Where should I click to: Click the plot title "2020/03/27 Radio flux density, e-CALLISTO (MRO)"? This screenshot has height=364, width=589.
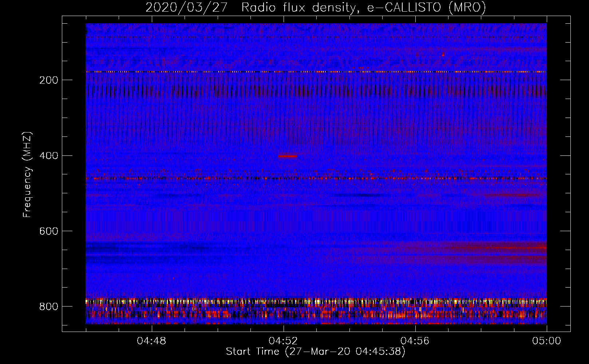click(316, 7)
